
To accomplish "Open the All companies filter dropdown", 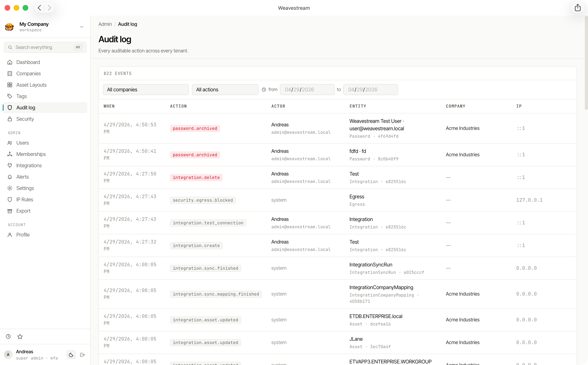I will (x=146, y=90).
